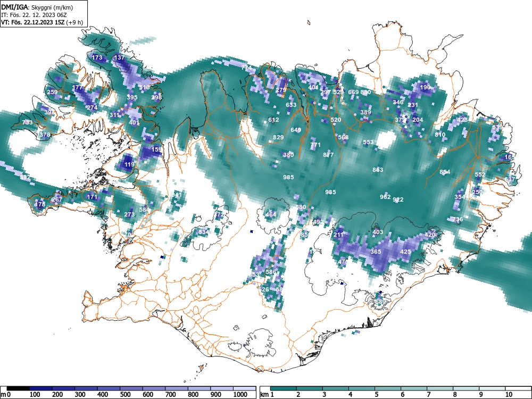Click the visibility value 586 on the map
Screen dimensions: 532x399
point(271,272)
